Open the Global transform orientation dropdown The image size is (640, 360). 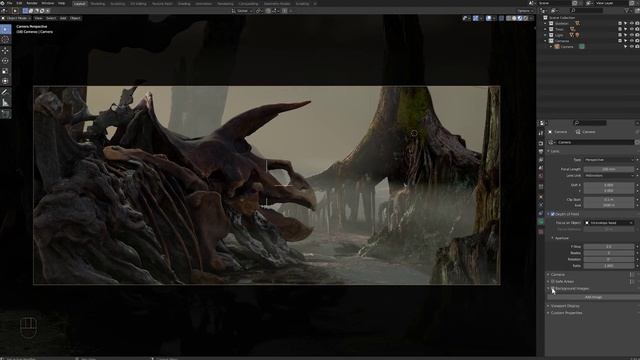[242, 11]
